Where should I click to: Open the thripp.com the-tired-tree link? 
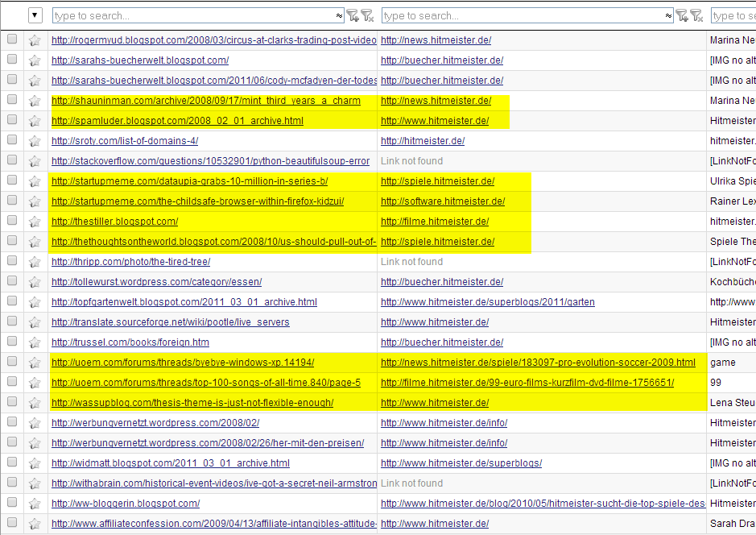pyautogui.click(x=130, y=262)
